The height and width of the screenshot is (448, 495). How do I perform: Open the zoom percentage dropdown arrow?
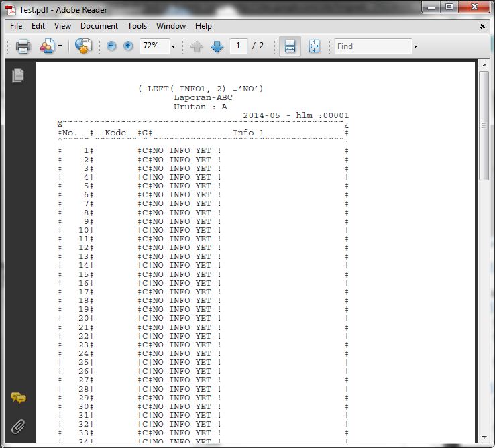pos(173,46)
